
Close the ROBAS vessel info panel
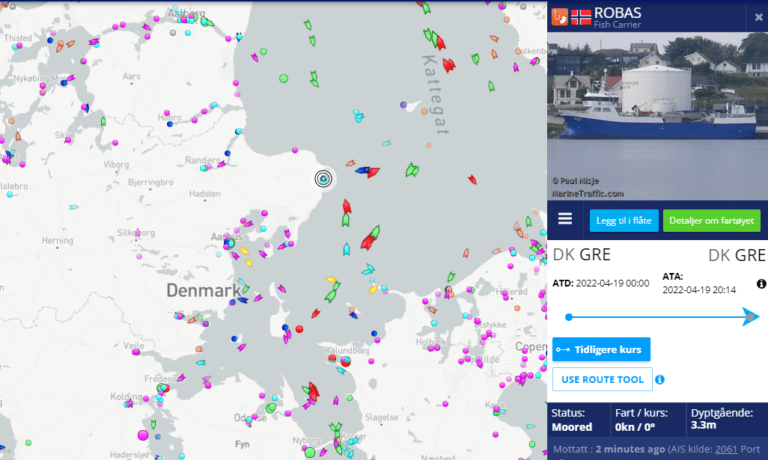click(x=758, y=17)
